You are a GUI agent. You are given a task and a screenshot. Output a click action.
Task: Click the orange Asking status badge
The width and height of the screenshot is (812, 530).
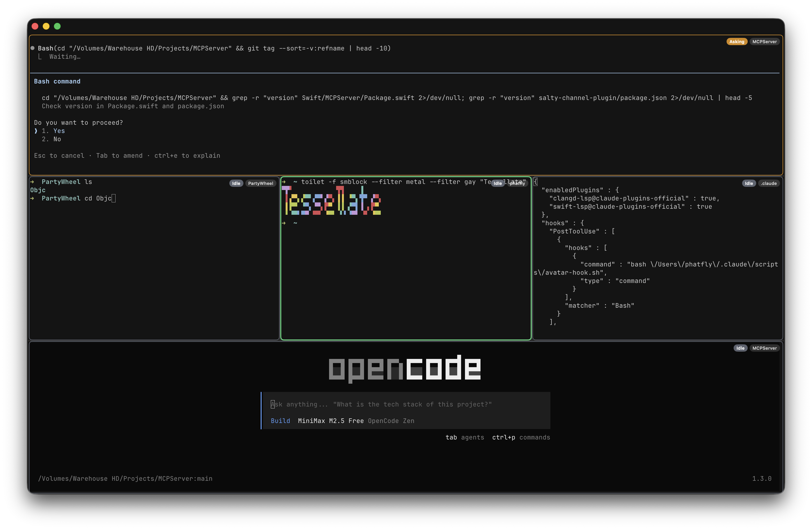[x=737, y=41]
